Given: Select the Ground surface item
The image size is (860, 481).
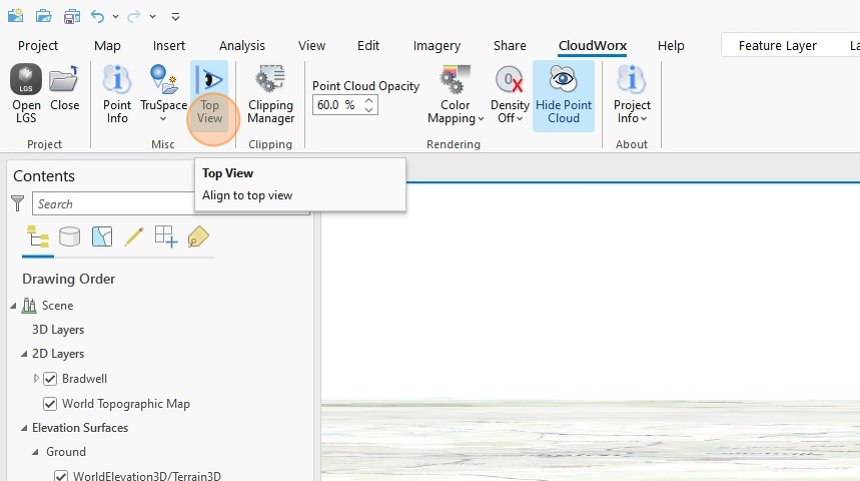Looking at the screenshot, I should [66, 452].
